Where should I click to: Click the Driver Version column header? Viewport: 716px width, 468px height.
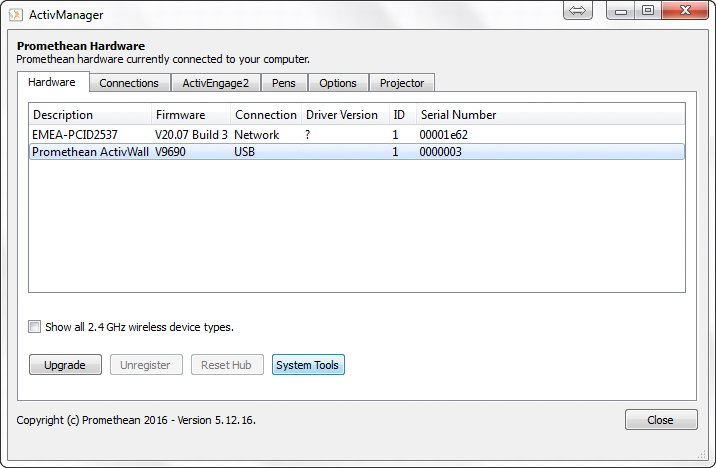pyautogui.click(x=345, y=115)
